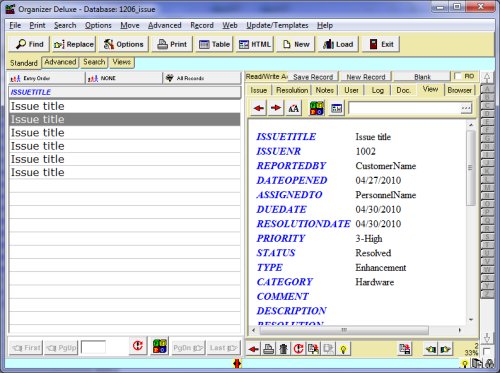Click lightbulb icon in bottom record toolbar
The image size is (500, 373).
[343, 349]
